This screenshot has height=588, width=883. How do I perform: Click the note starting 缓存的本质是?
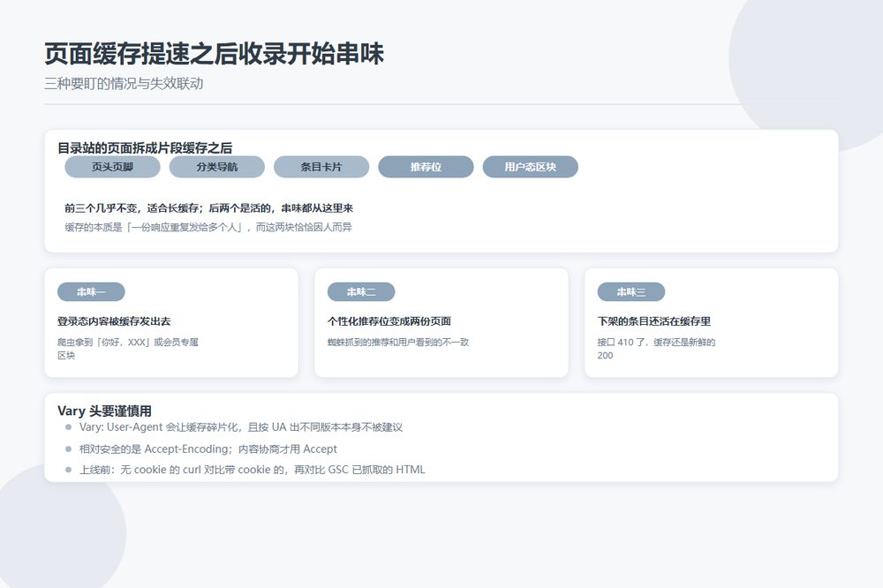[x=208, y=228]
